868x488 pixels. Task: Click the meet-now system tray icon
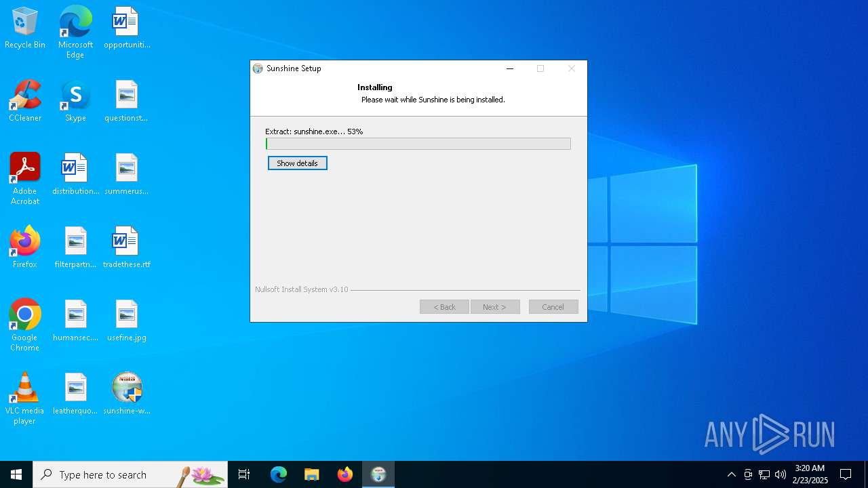[748, 474]
